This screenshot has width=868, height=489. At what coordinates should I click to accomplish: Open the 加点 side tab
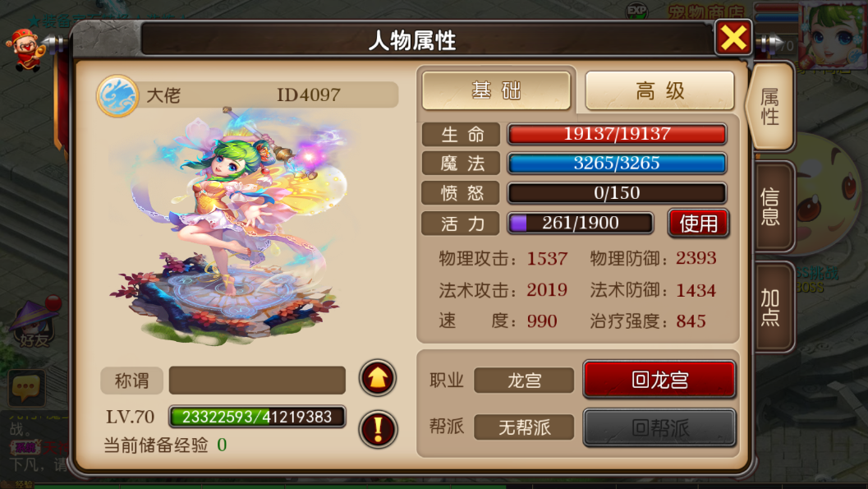point(773,307)
